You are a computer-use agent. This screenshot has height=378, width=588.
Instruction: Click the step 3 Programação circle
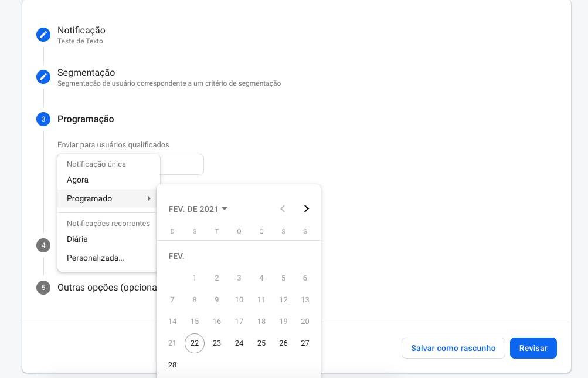(43, 119)
